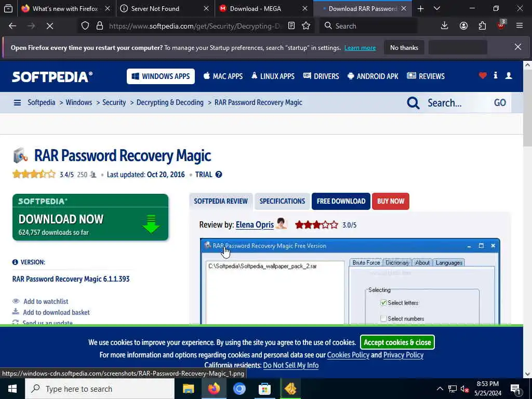This screenshot has height=399, width=532.
Task: Focus the Softpedia Search field
Action: click(x=456, y=102)
